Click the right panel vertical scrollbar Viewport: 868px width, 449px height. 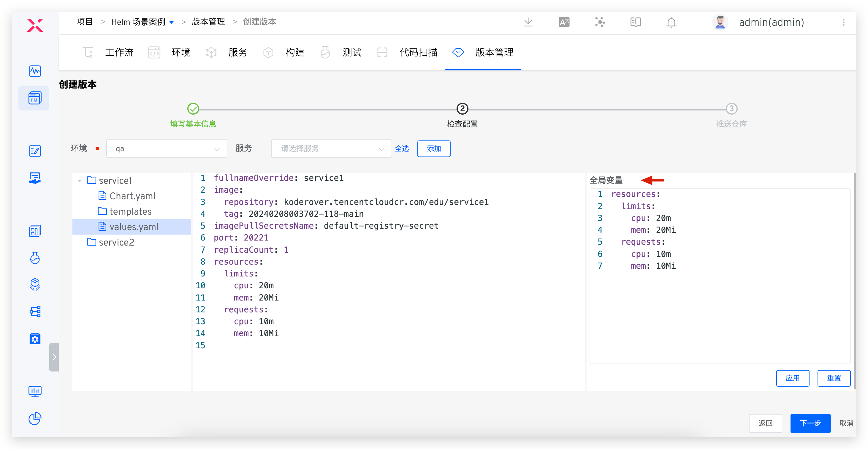(x=855, y=281)
